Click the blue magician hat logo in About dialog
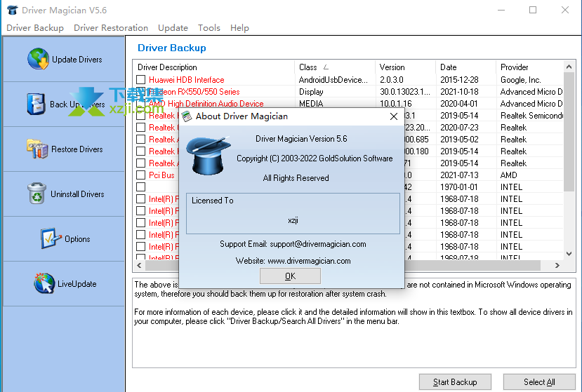The width and height of the screenshot is (582, 392). [209, 156]
